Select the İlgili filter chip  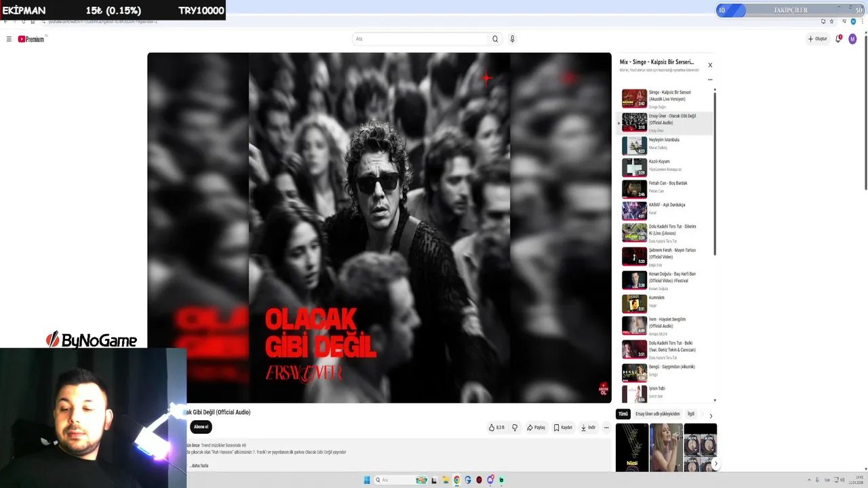[691, 414]
